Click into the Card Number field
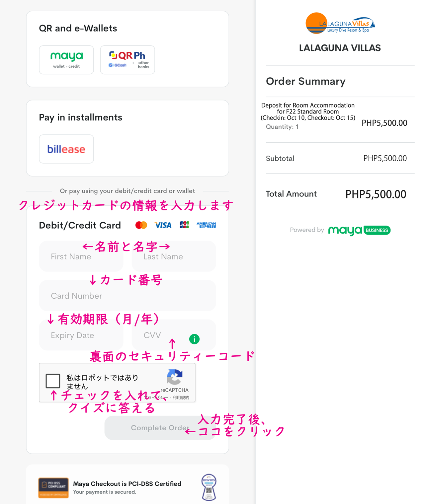 point(127,296)
